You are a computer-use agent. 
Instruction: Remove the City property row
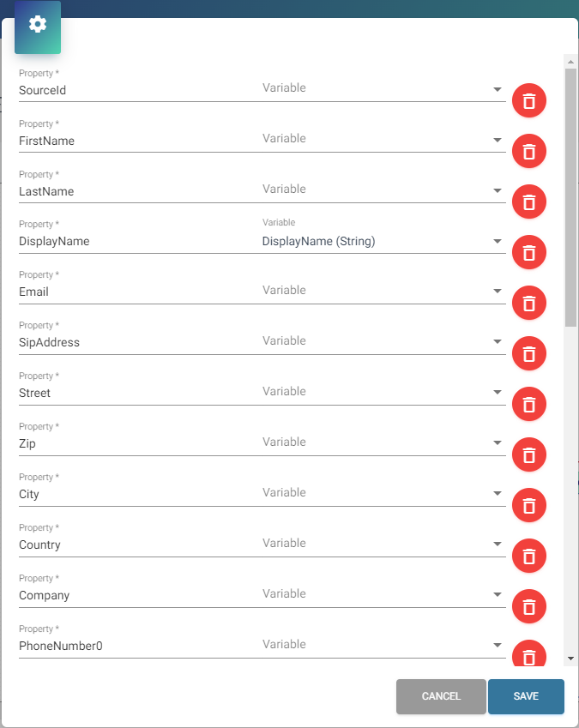coord(529,505)
